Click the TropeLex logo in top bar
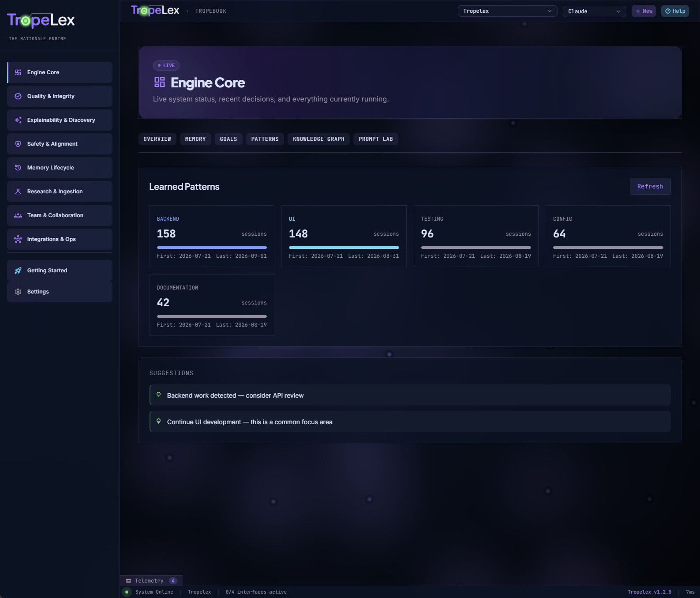The width and height of the screenshot is (700, 598). pyautogui.click(x=155, y=11)
